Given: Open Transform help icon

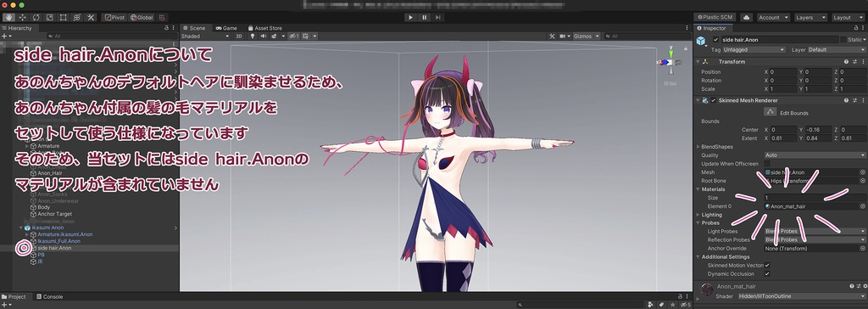Looking at the screenshot, I should pos(847,62).
